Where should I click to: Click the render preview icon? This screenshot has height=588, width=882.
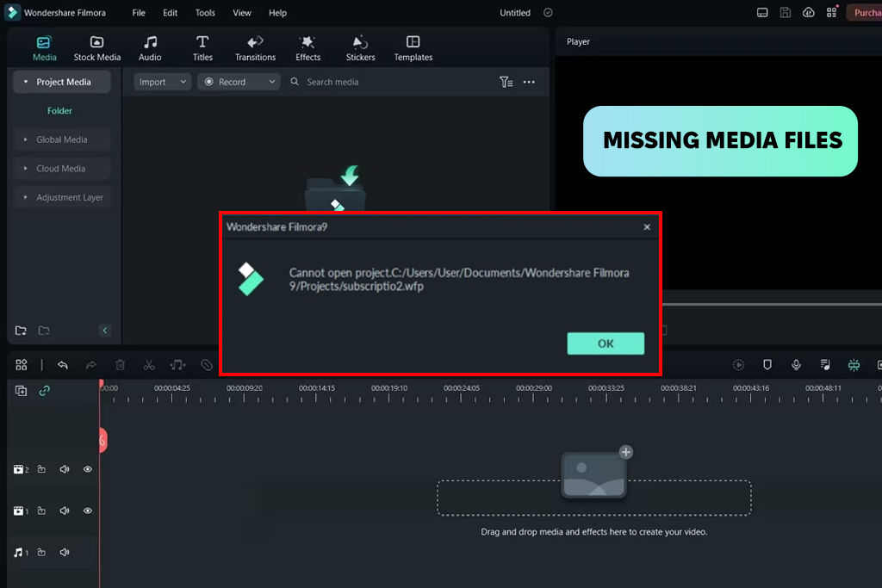tap(738, 365)
